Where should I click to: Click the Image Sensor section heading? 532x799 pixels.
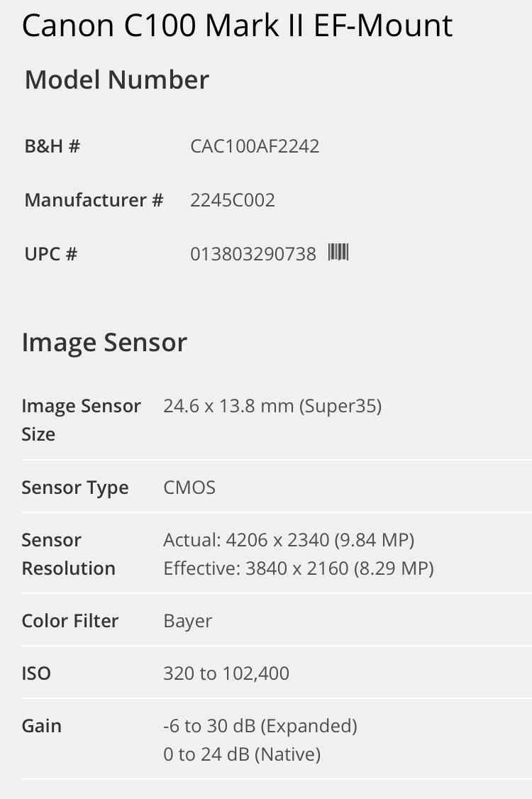point(104,342)
